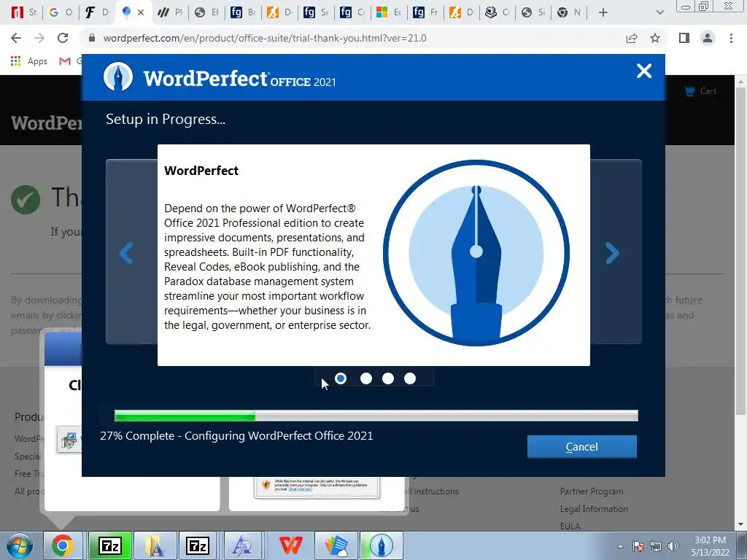Open the second 7z taskbar item

coord(198,545)
